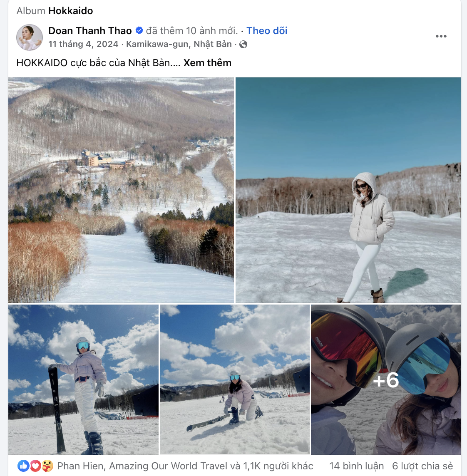The width and height of the screenshot is (467, 476).
Task: Open the three-dot post options menu
Action: [x=441, y=37]
